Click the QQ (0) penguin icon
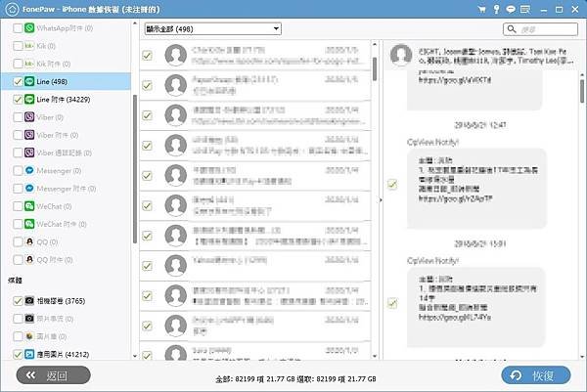587x392 pixels. pos(29,241)
